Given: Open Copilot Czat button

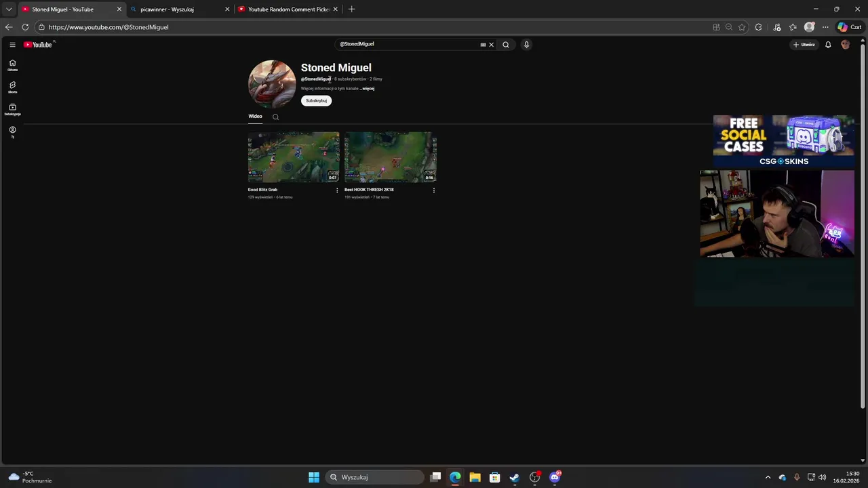Looking at the screenshot, I should [x=849, y=27].
